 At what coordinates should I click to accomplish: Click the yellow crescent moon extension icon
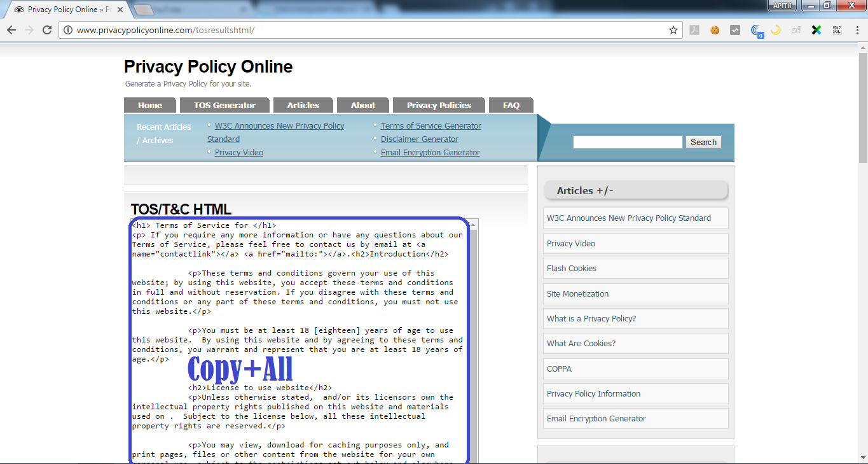pos(776,30)
